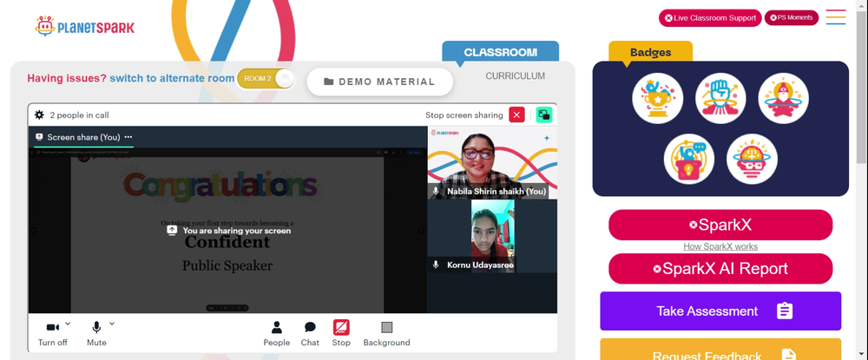Click the SparkX button

pyautogui.click(x=720, y=225)
